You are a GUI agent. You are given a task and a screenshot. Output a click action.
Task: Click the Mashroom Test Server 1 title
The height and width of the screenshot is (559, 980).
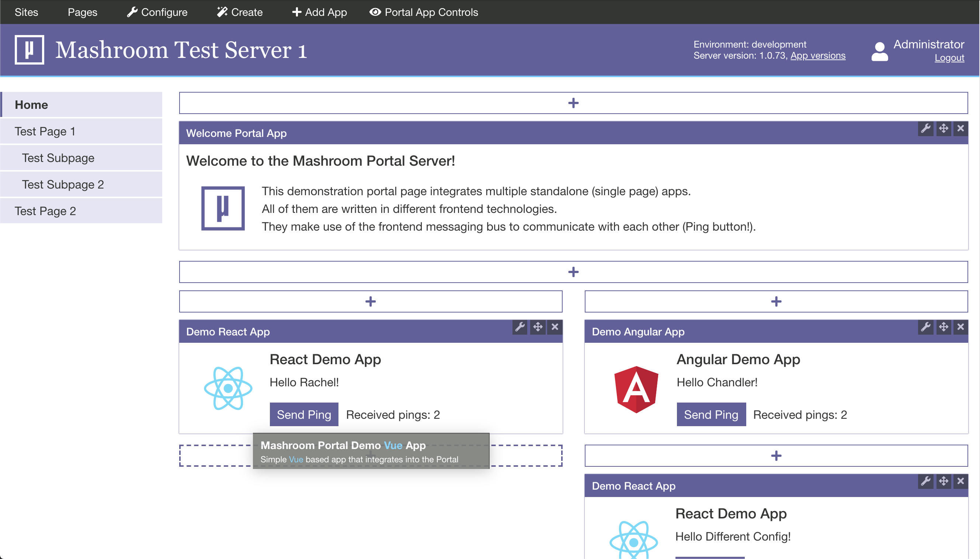181,50
